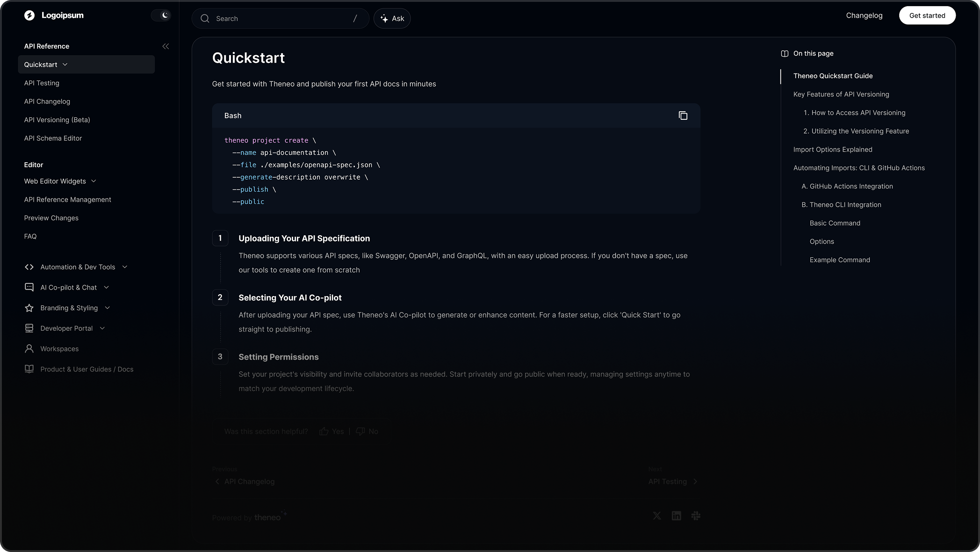
Task: Click the thumbs-down No feedback icon
Action: pyautogui.click(x=360, y=431)
